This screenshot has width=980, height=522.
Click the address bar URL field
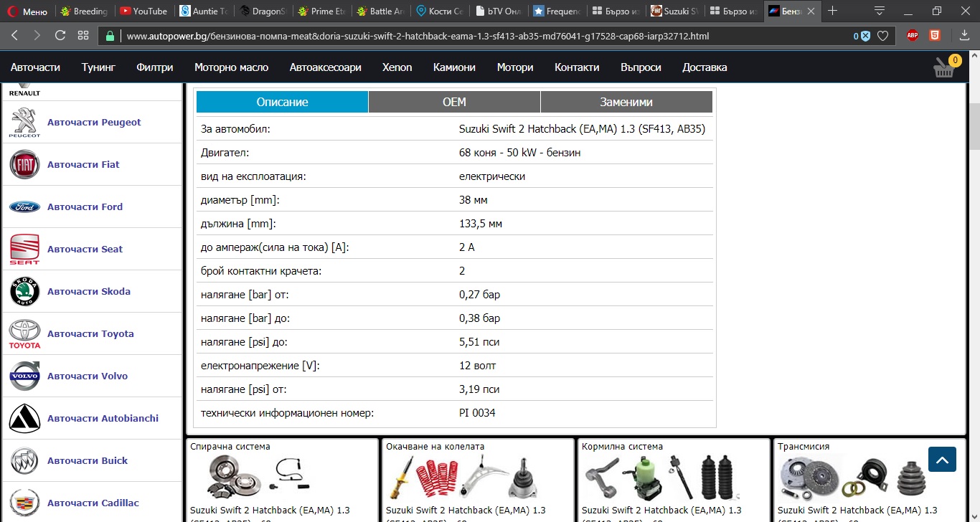[x=473, y=36]
